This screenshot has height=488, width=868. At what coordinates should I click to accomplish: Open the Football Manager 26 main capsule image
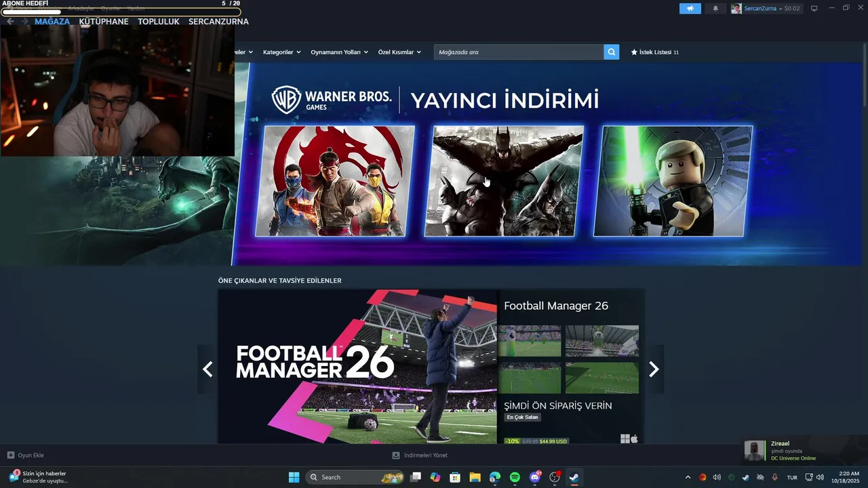357,367
